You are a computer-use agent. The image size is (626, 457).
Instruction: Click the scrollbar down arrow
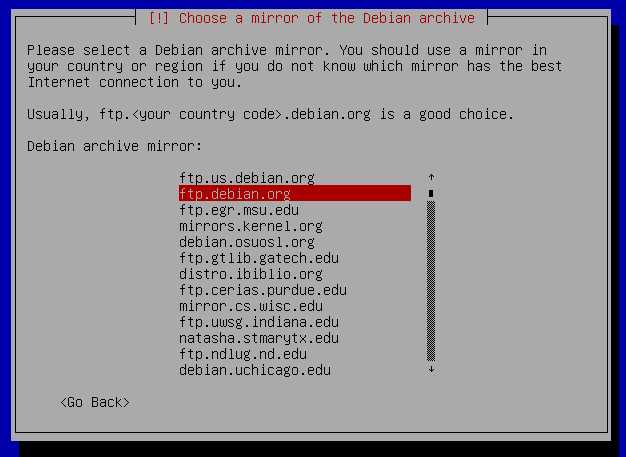point(431,370)
